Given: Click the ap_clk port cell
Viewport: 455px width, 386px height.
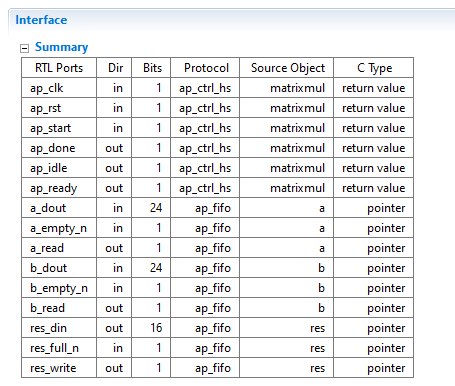Looking at the screenshot, I should 59,88.
